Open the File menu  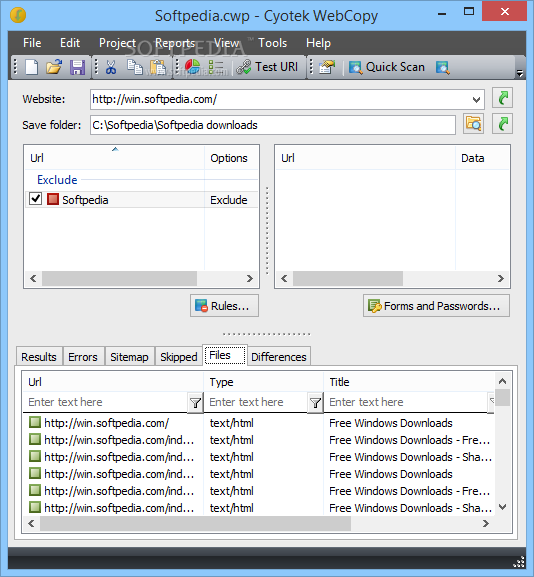coord(32,43)
